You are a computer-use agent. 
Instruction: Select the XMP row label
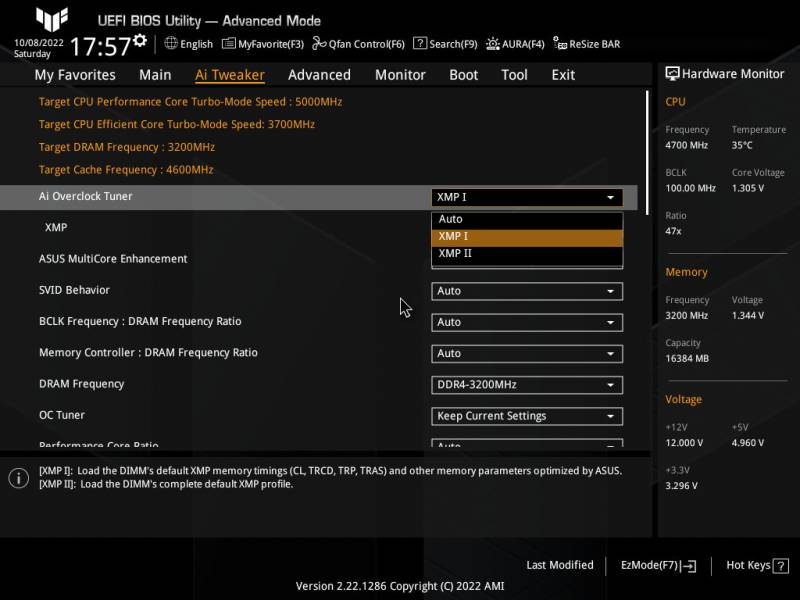[56, 228]
